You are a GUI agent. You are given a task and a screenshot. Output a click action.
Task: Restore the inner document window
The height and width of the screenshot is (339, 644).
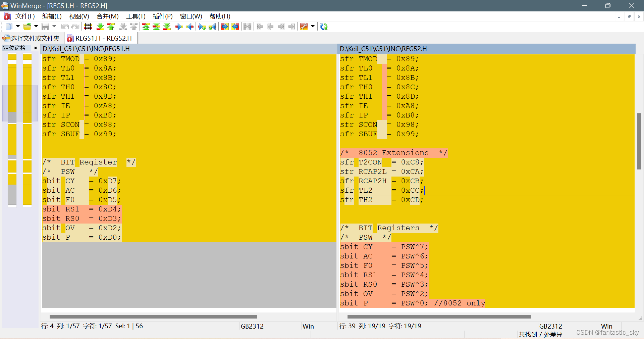pyautogui.click(x=629, y=16)
